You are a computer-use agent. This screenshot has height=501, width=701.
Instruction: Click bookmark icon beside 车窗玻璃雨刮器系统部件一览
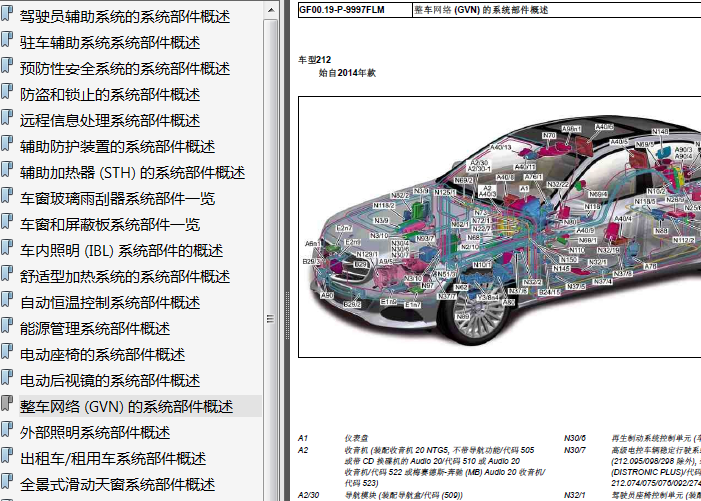tap(7, 195)
